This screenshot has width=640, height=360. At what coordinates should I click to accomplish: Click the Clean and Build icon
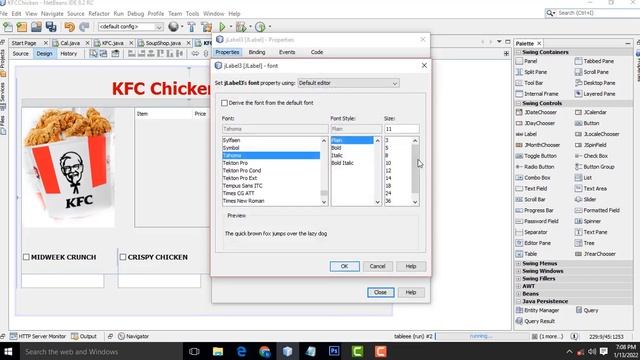207,27
